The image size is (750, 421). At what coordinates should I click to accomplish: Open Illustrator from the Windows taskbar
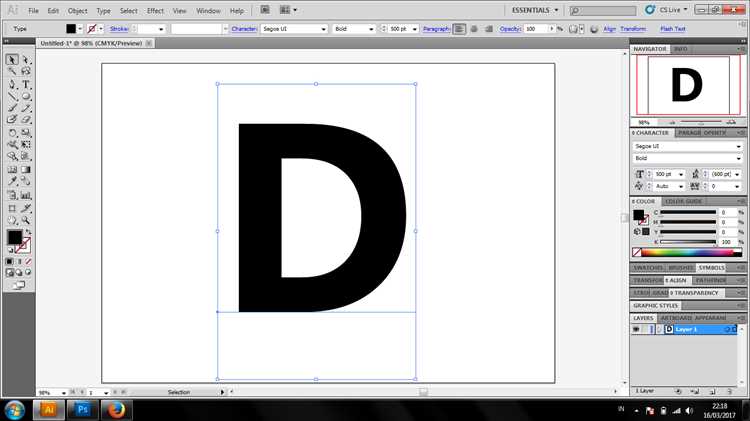[48, 410]
